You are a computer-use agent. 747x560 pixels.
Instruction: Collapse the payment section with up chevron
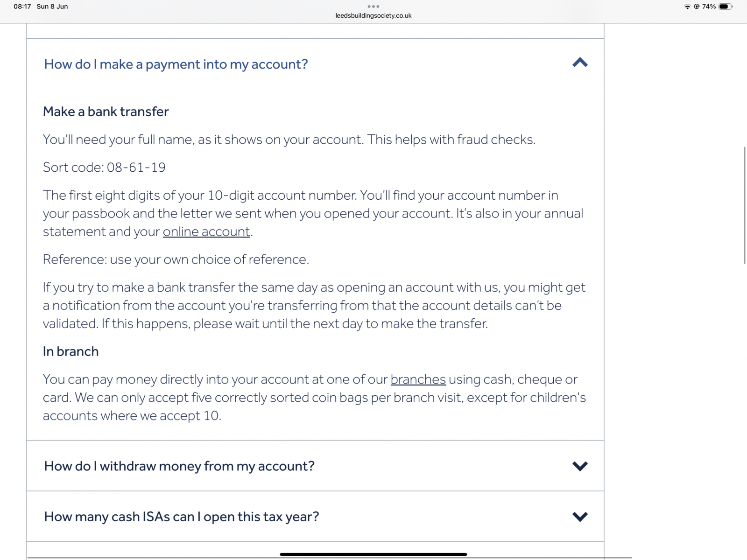coord(580,63)
